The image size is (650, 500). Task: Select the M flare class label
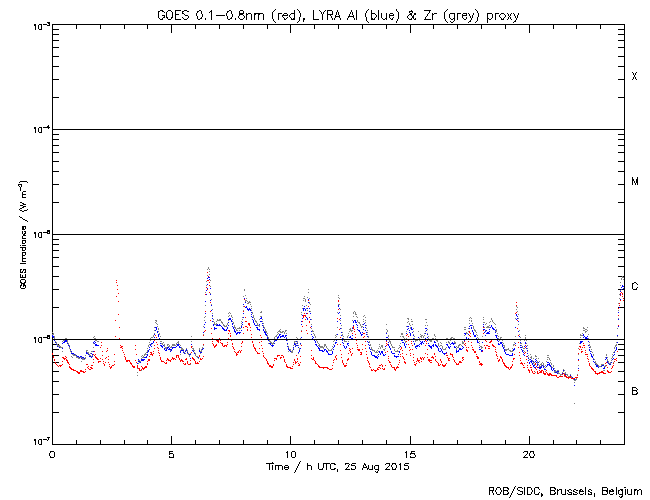point(634,182)
